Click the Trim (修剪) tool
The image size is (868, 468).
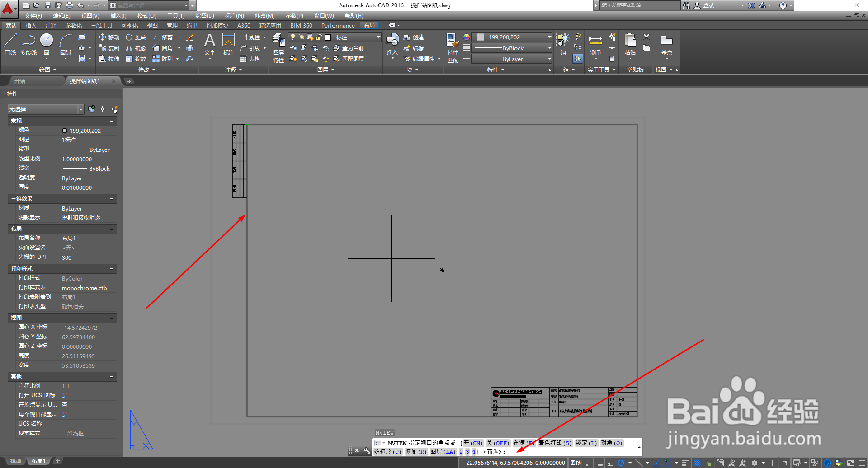(163, 37)
